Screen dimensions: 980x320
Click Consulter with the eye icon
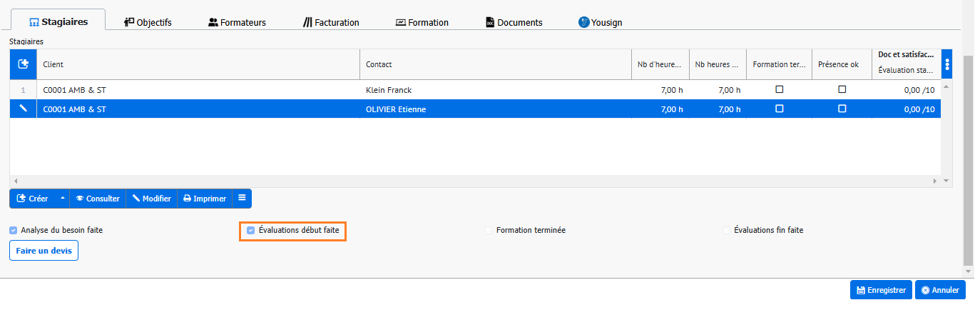[x=98, y=199]
